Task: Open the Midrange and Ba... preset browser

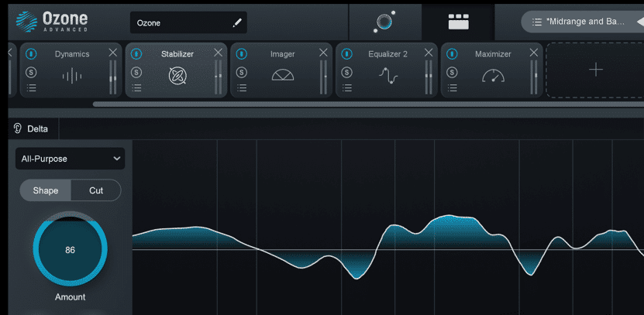Action: (584, 22)
